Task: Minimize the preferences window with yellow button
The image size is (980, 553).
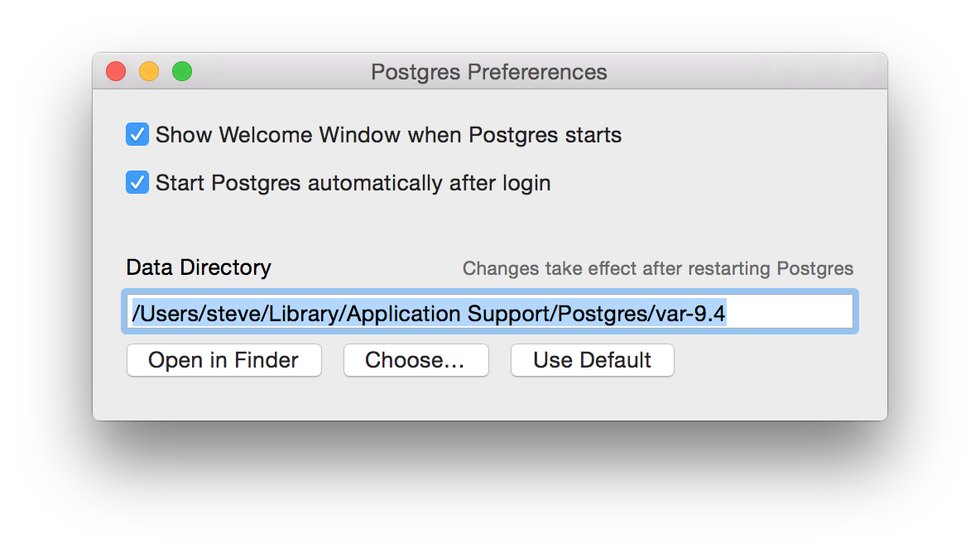Action: tap(149, 72)
